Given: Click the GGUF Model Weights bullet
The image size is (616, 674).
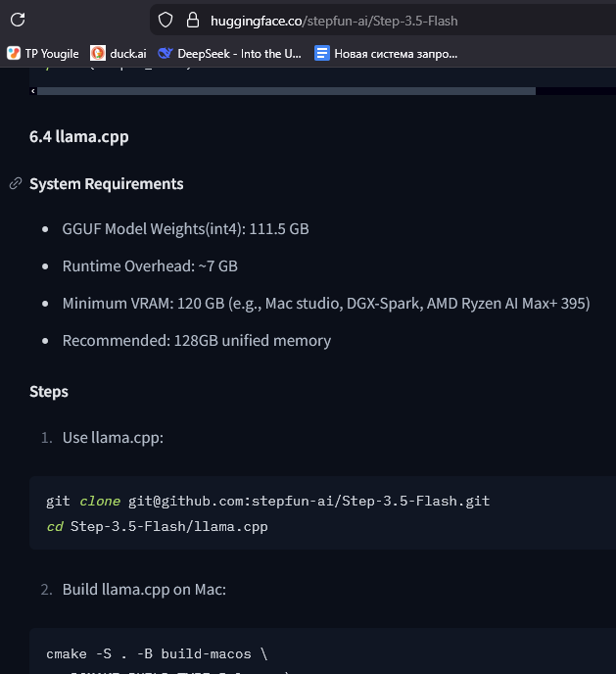Looking at the screenshot, I should (185, 229).
